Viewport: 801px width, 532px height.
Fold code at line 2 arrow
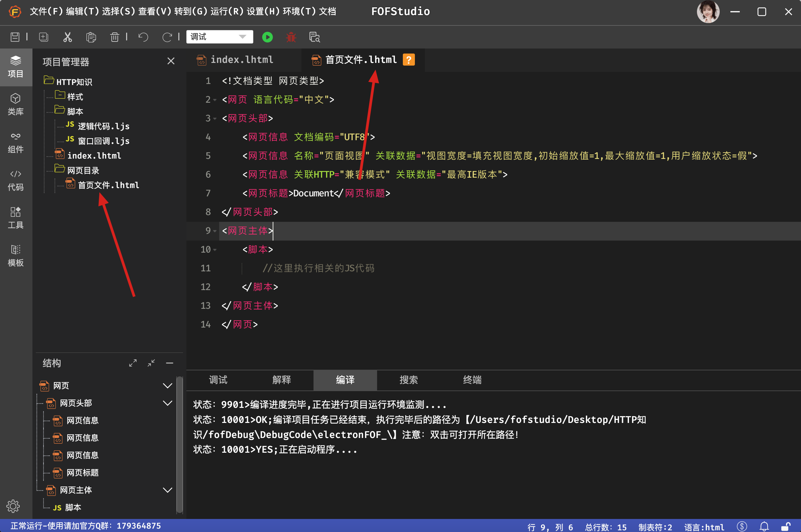tap(215, 100)
